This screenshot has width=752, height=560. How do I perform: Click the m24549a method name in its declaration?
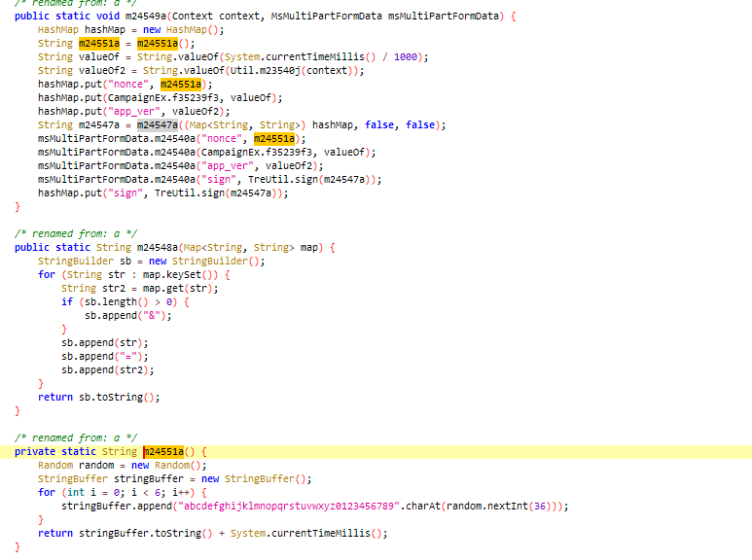click(x=146, y=16)
